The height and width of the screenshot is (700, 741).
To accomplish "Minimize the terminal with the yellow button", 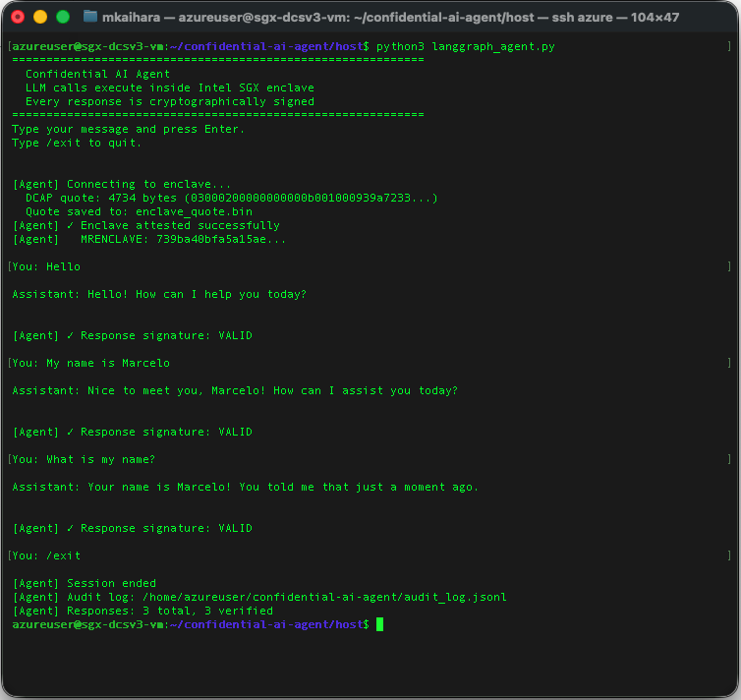I will click(40, 17).
